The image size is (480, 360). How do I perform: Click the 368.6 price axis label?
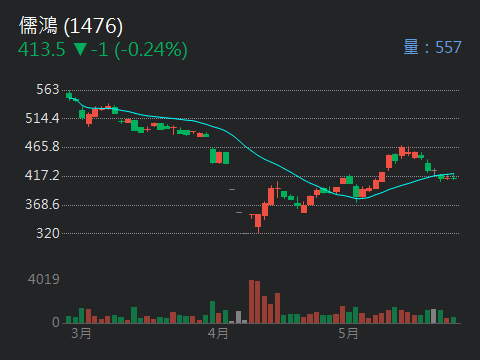point(42,204)
